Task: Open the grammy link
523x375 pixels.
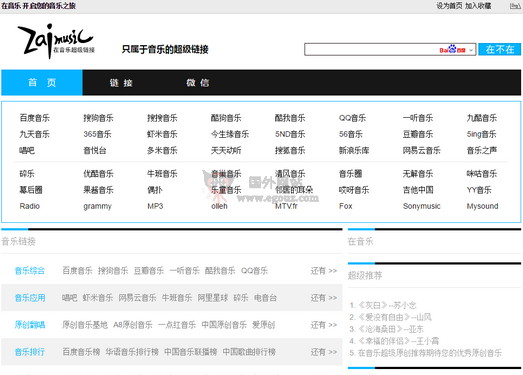Action: (97, 206)
